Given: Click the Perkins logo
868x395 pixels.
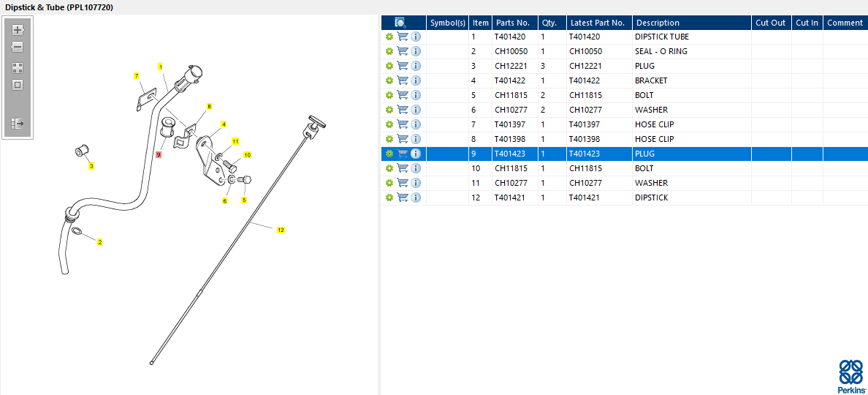Looking at the screenshot, I should click(851, 375).
